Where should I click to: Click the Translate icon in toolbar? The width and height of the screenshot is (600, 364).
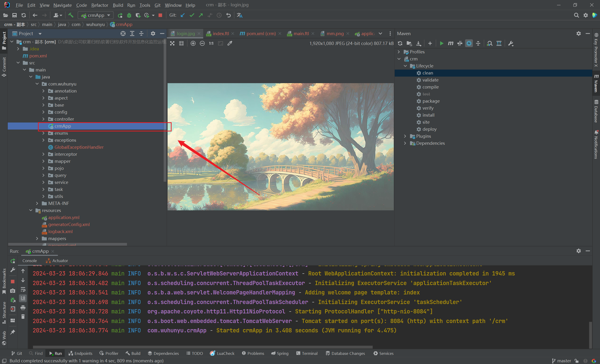(240, 15)
